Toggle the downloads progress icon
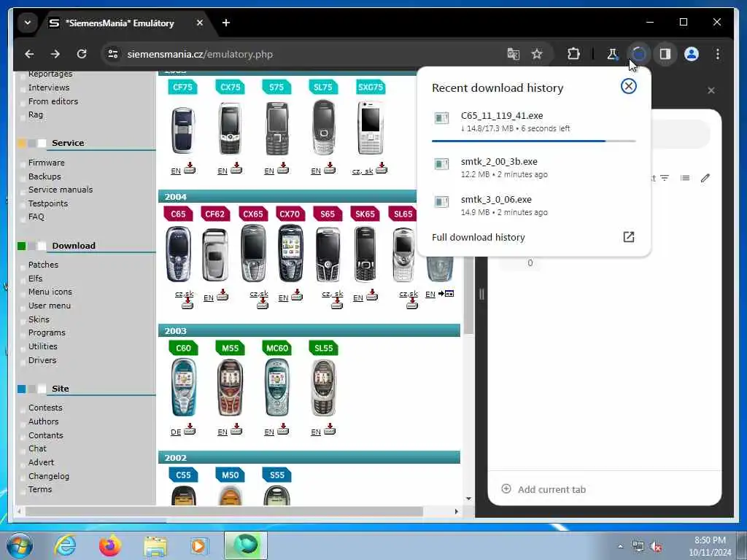Screen dimensions: 747x560 639,54
